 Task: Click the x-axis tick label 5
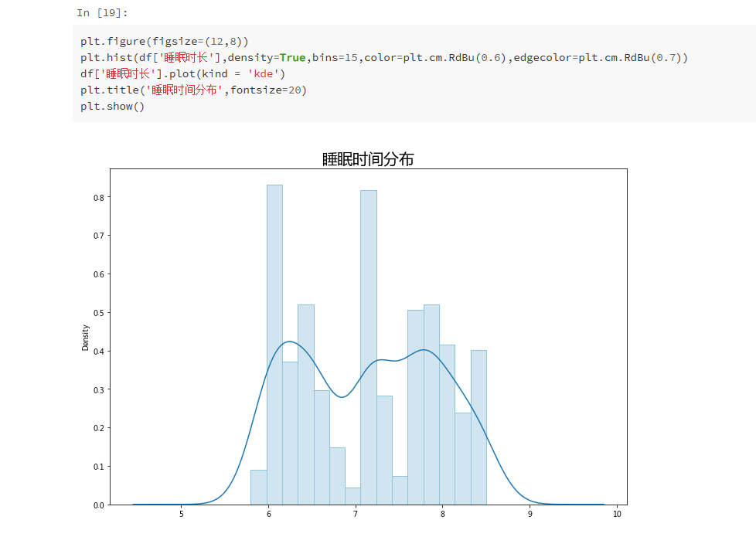click(x=182, y=514)
